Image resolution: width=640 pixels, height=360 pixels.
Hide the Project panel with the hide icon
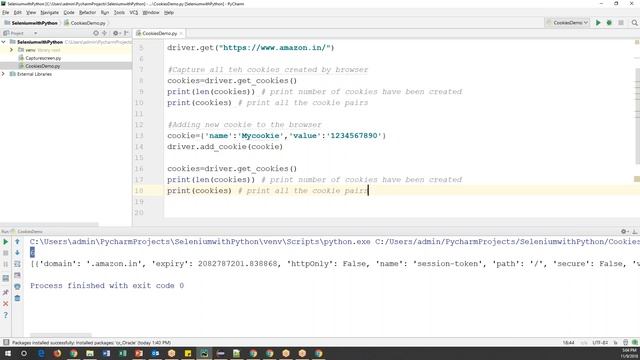click(126, 33)
